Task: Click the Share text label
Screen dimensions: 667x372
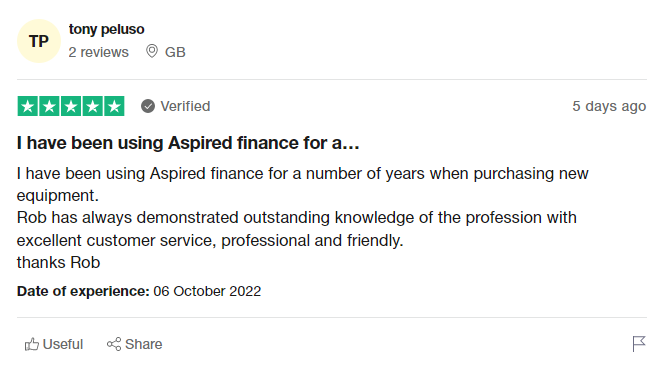Action: tap(144, 344)
